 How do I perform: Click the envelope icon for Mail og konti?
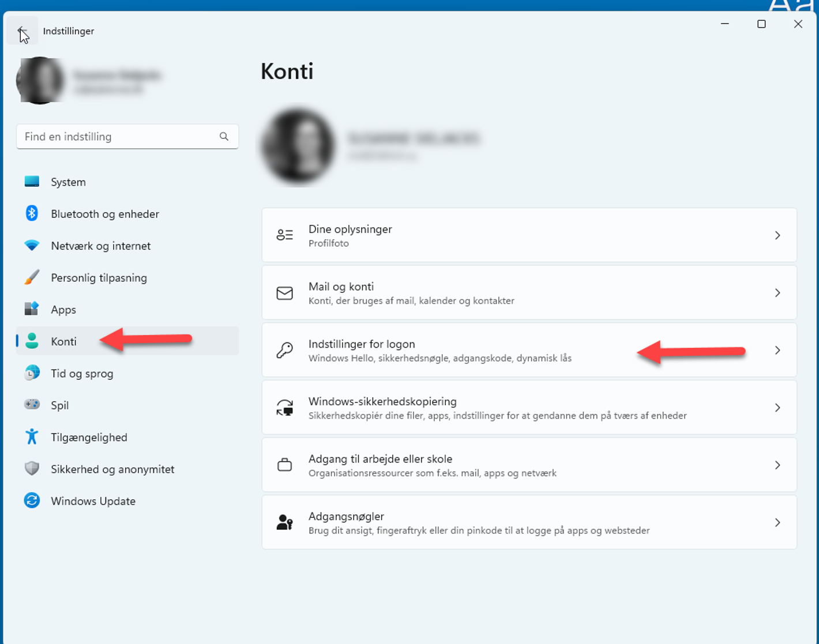point(284,293)
